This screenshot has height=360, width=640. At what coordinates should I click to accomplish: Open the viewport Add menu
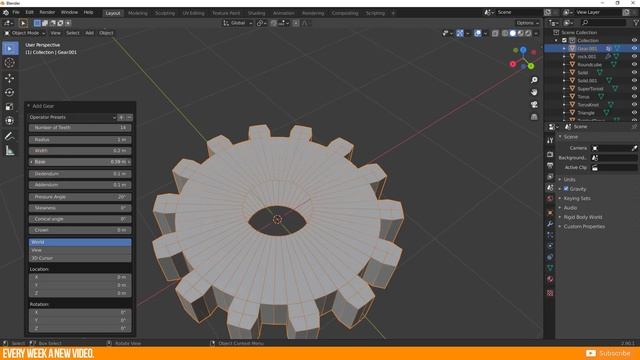[89, 33]
